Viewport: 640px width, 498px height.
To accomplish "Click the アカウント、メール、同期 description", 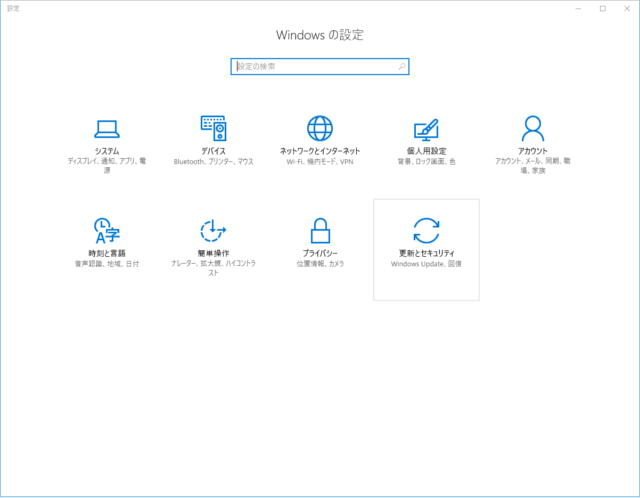I will [533, 165].
